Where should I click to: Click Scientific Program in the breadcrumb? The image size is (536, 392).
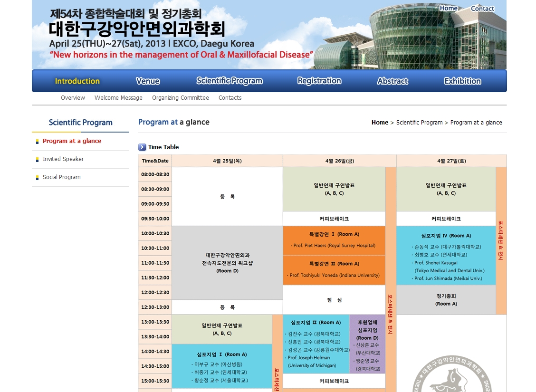click(x=419, y=122)
